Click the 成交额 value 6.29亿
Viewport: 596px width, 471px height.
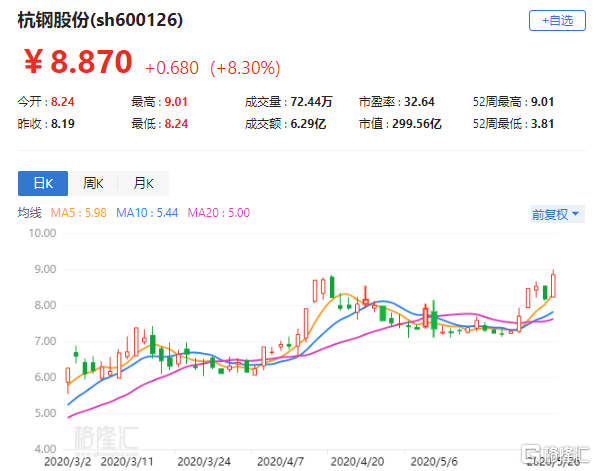pos(308,124)
